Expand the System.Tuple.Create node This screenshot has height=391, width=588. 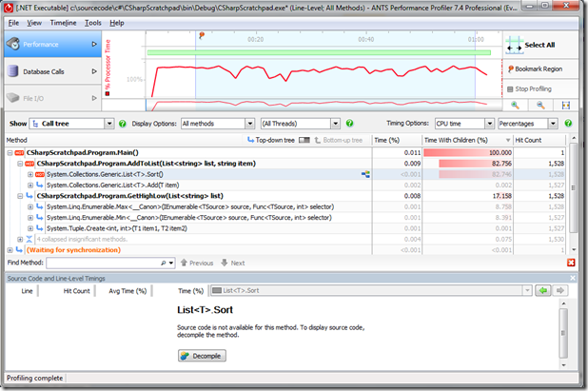click(x=30, y=228)
